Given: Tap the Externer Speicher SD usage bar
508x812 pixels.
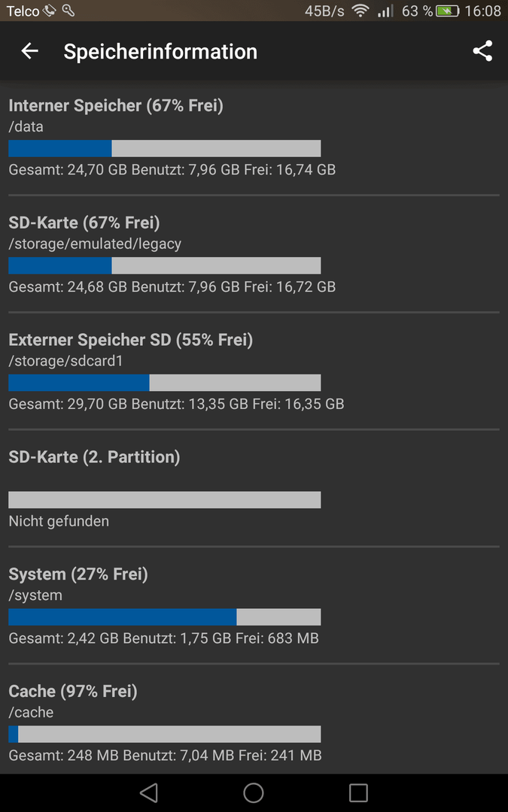Looking at the screenshot, I should 165,383.
